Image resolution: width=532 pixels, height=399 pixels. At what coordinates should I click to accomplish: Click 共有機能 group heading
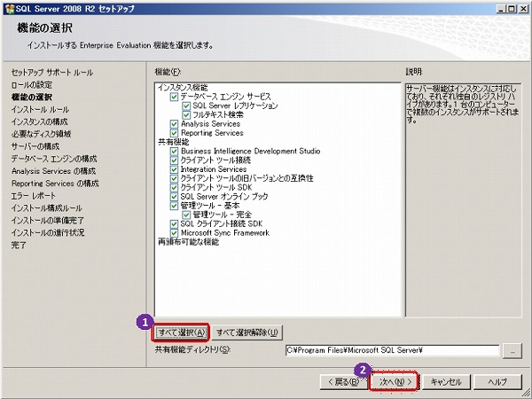(x=174, y=142)
